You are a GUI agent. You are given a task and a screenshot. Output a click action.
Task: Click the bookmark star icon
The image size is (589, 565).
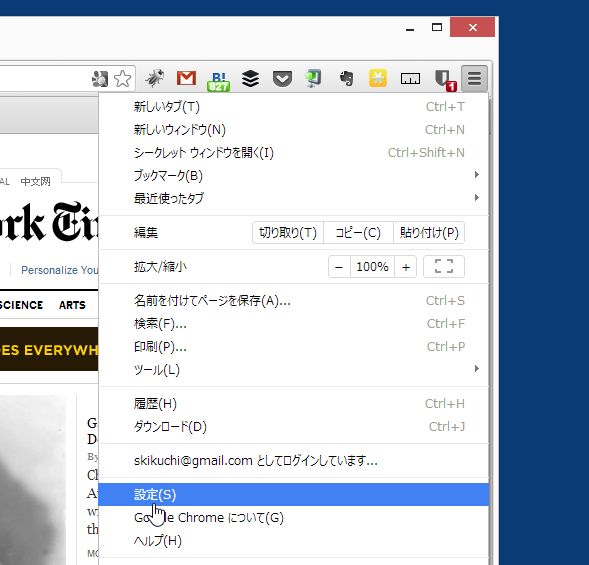pos(122,79)
